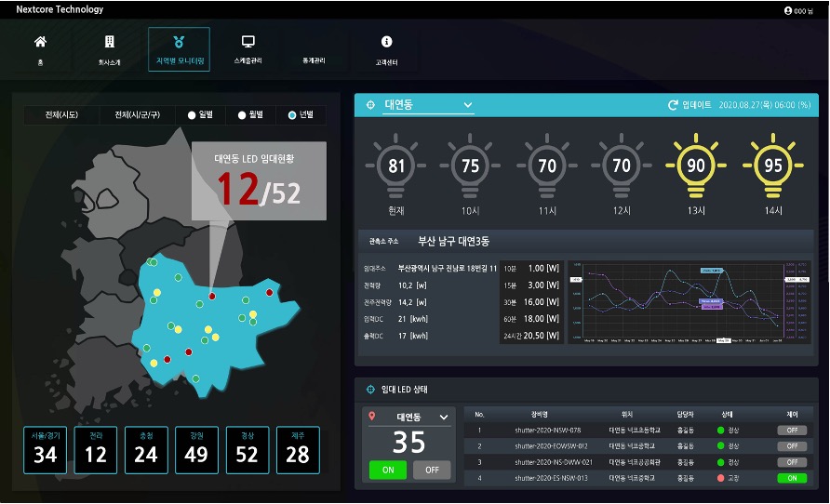Image resolution: width=830 pixels, height=504 pixels.
Task: Click the crosshair icon beside 대연동 header
Action: pyautogui.click(x=370, y=105)
